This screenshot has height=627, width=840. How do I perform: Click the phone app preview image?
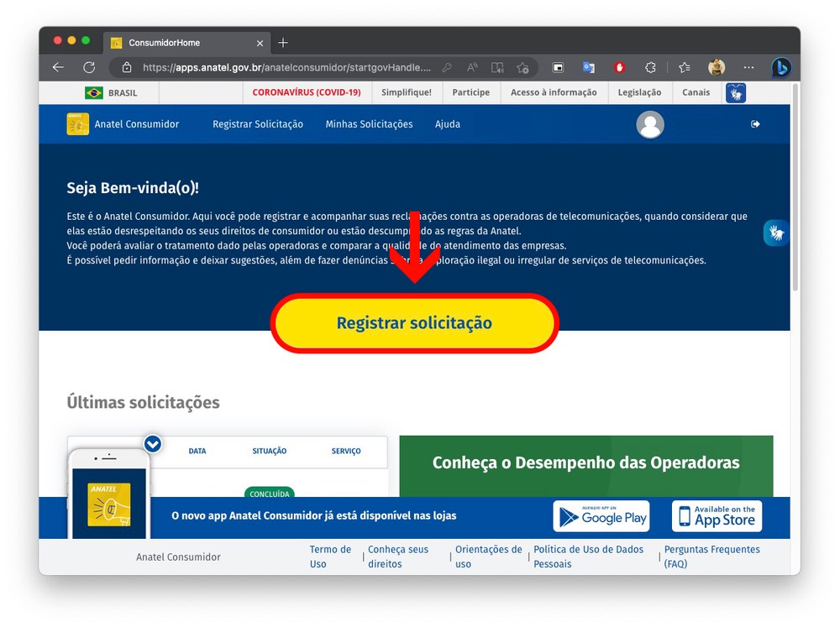point(108,494)
